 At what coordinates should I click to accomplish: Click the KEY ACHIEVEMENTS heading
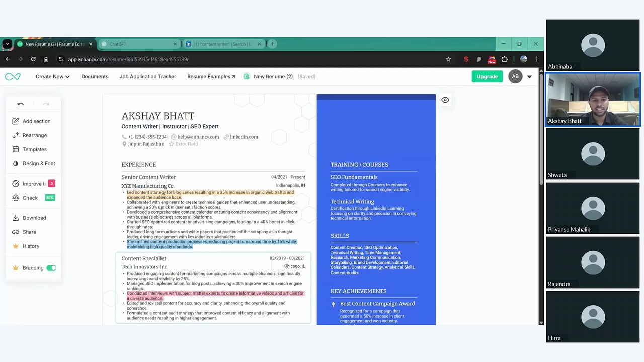click(358, 291)
